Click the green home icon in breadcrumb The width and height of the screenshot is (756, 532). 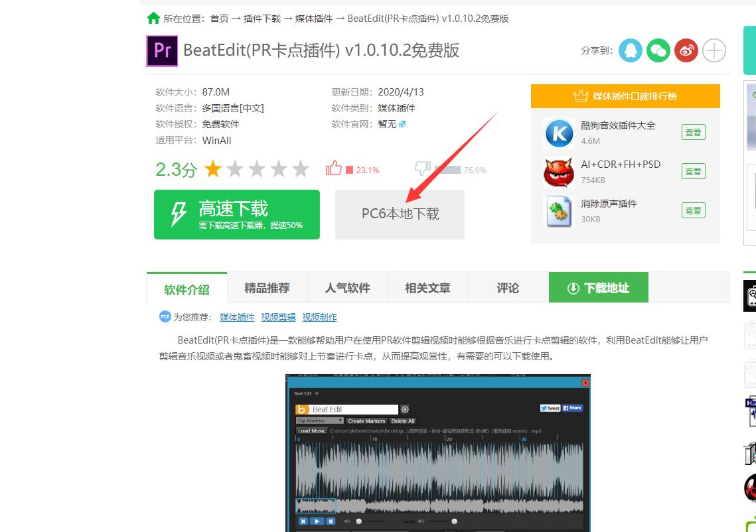[153, 19]
